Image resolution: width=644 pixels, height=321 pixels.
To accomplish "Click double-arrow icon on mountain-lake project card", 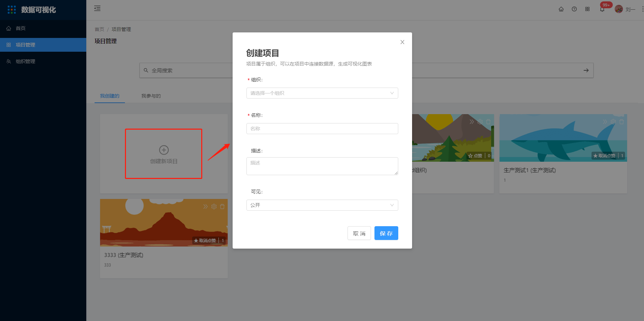I will coord(472,122).
